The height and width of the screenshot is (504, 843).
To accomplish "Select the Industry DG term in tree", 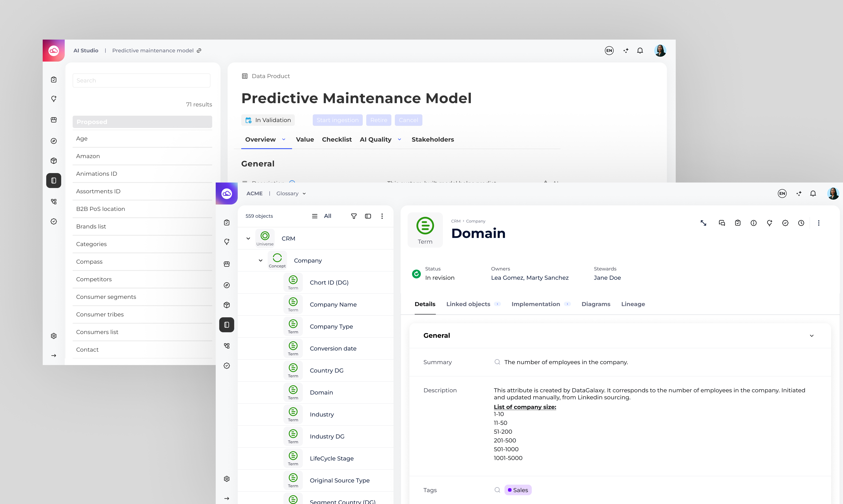I will (x=315, y=436).
